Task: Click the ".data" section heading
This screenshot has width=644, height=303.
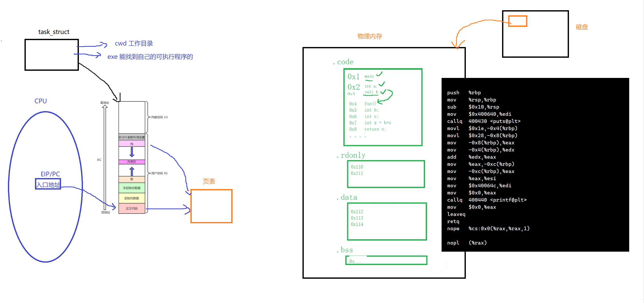Action: point(347,197)
